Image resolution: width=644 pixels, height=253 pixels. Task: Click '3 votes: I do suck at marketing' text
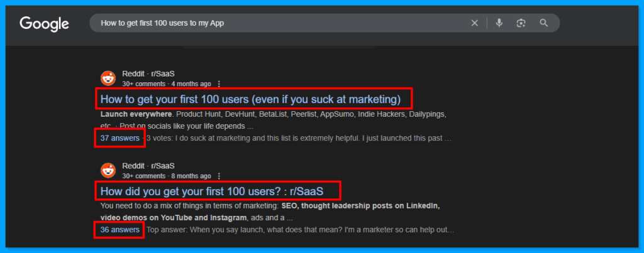pos(198,138)
